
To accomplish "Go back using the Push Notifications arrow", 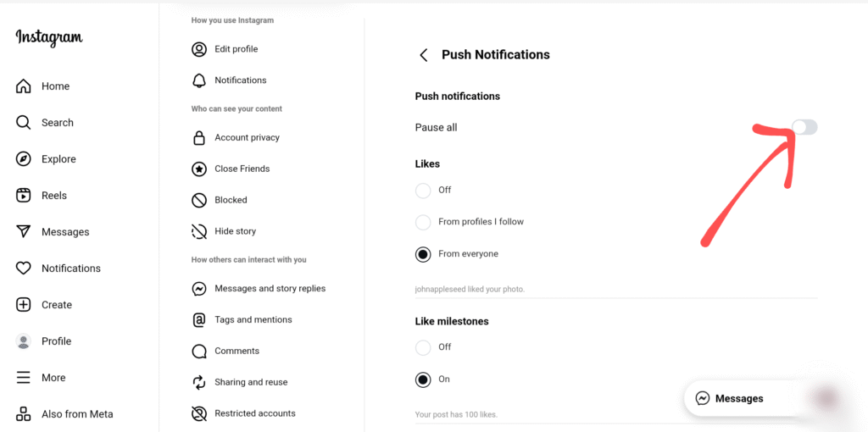I will click(424, 55).
